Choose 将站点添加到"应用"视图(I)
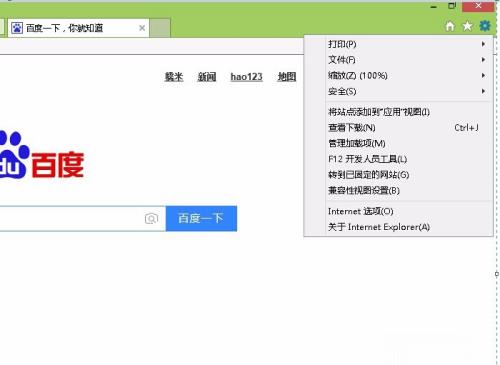Image resolution: width=500 pixels, height=365 pixels. 399,112
